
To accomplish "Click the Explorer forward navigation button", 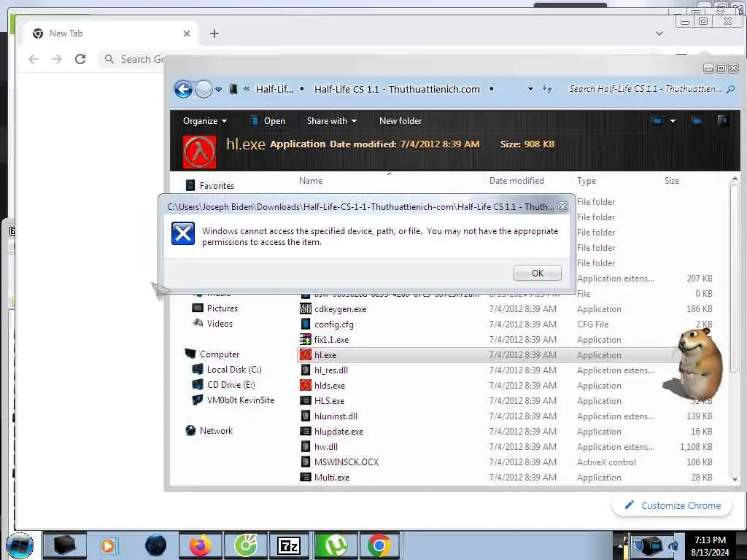I will (204, 89).
